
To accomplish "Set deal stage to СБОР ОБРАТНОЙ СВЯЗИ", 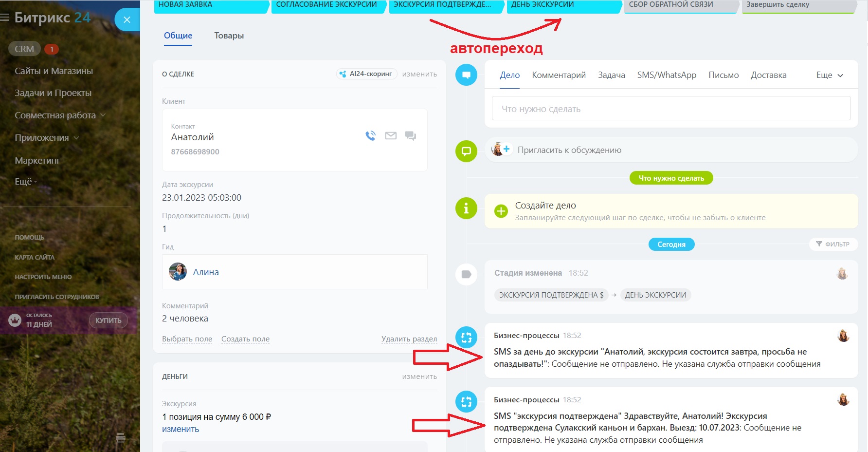I will tap(682, 6).
